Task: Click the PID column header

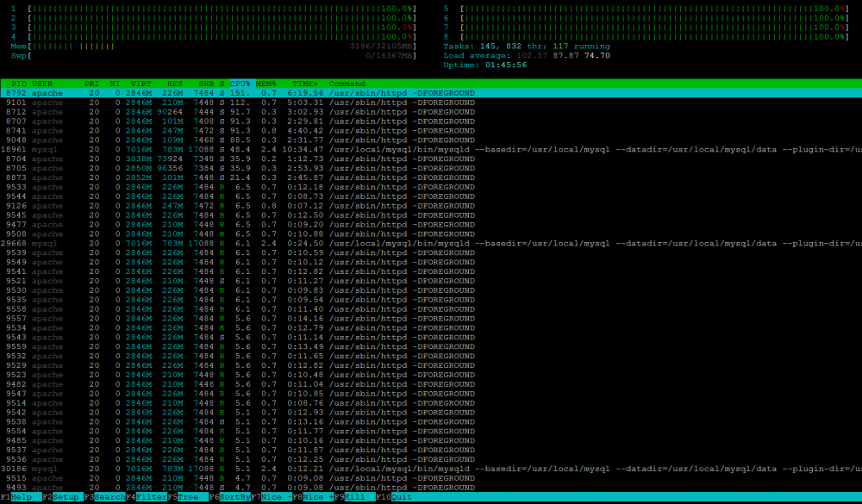Action: click(x=19, y=84)
